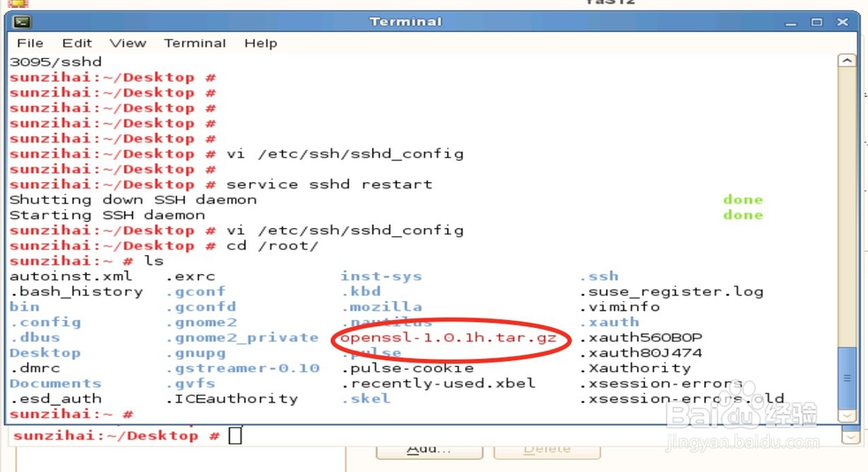Viewport: 868px width, 472px height.
Task: Click the .ssh directory name
Action: coord(599,276)
